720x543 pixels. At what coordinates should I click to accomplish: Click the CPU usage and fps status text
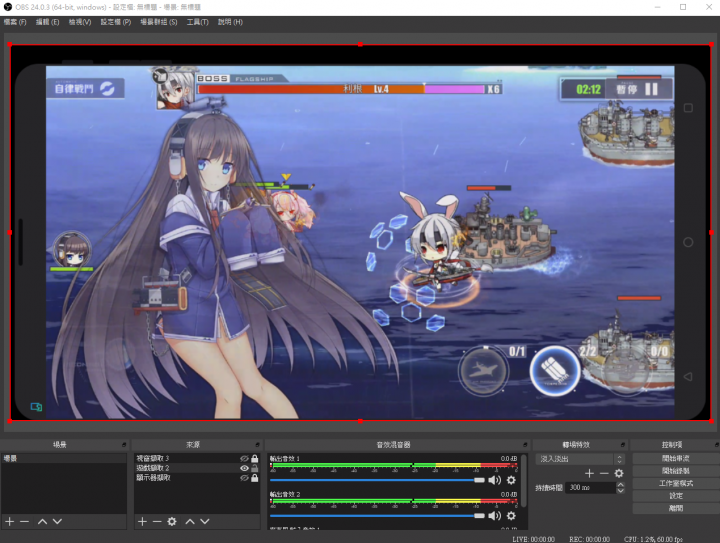click(653, 539)
